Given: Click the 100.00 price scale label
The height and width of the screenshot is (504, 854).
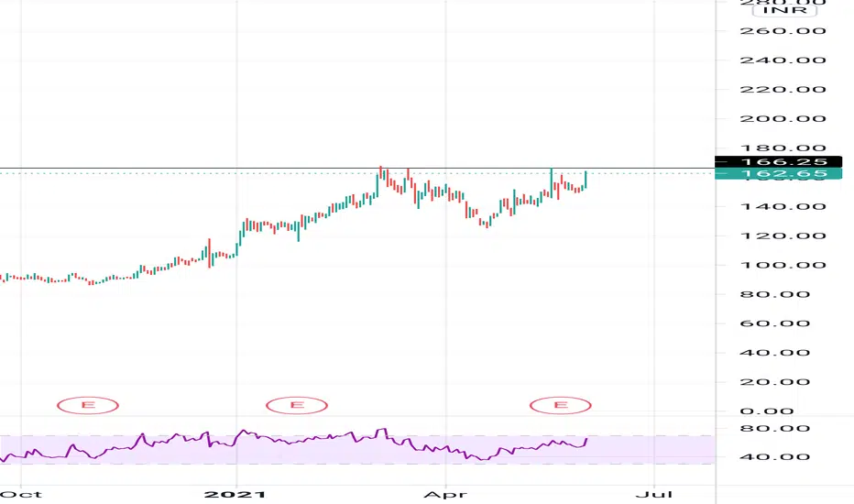Looking at the screenshot, I should pos(783,266).
